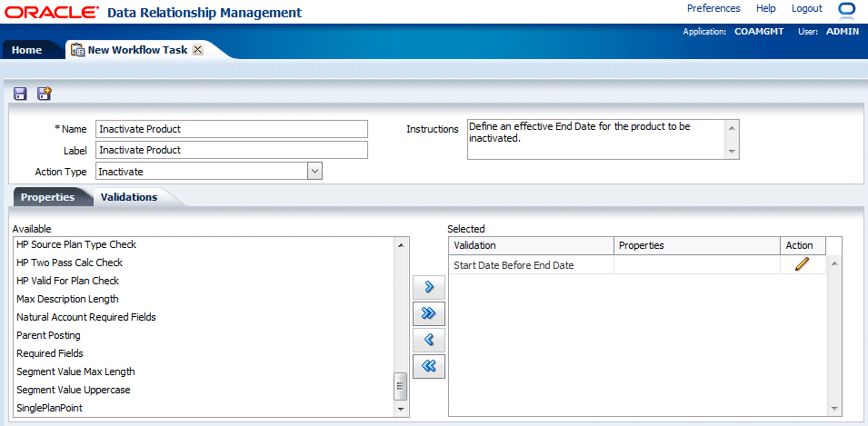Click Selected list scroll up arrow
868x426 pixels.
[x=834, y=263]
